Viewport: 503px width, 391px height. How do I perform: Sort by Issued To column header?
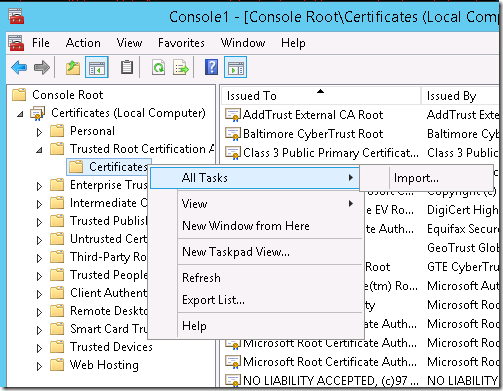click(321, 96)
